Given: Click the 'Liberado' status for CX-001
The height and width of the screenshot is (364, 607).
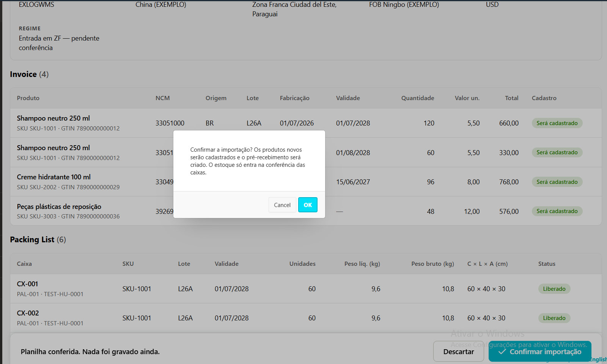Looking at the screenshot, I should [x=554, y=289].
